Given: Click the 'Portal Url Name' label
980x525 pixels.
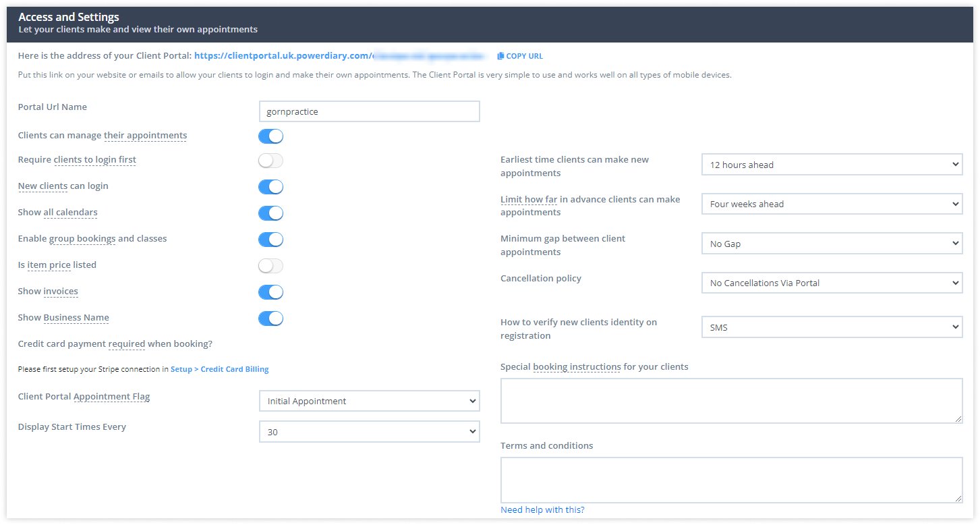Looking at the screenshot, I should tap(53, 107).
